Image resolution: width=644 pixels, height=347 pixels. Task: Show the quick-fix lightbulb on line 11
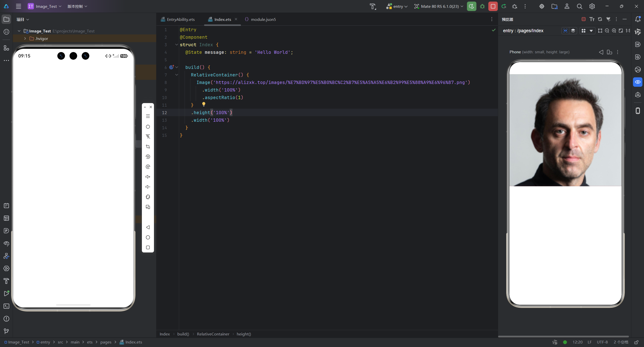click(204, 104)
